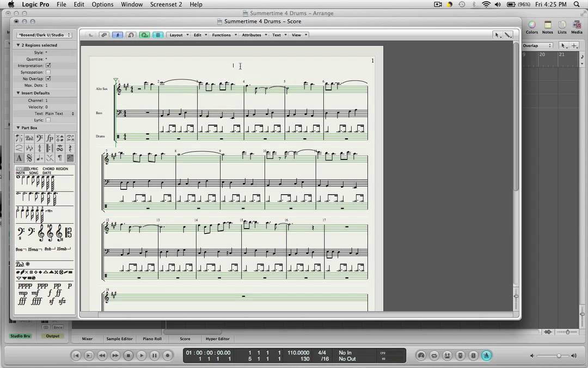
Task: Switch to the Sample Editor tab
Action: click(119, 339)
